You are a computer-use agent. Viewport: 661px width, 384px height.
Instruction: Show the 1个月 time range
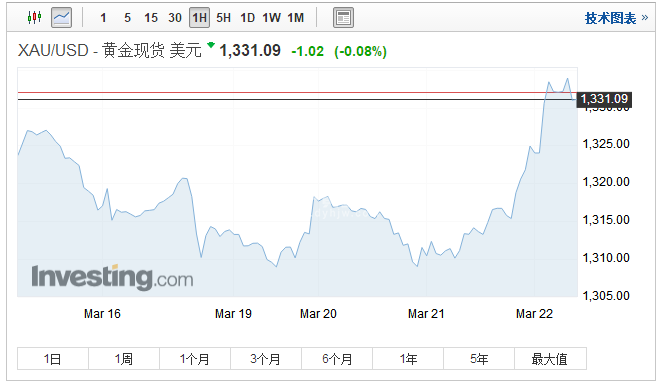(195, 359)
